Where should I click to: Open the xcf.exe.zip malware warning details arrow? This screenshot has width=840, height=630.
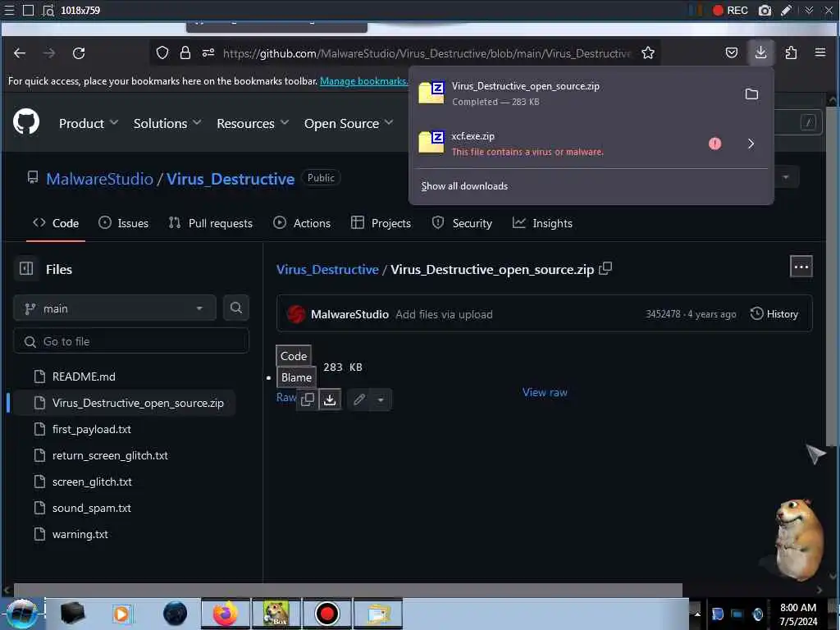[751, 144]
